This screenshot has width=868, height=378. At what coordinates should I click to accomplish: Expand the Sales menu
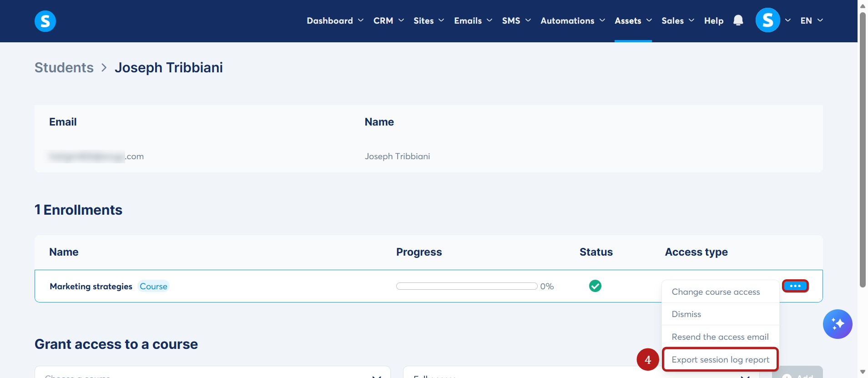tap(678, 20)
